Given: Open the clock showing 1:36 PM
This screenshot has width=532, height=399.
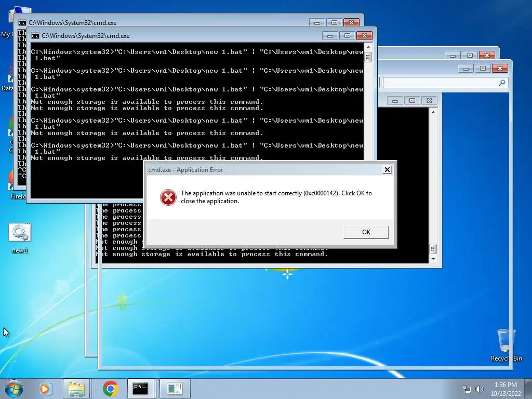Looking at the screenshot, I should pyautogui.click(x=506, y=389).
